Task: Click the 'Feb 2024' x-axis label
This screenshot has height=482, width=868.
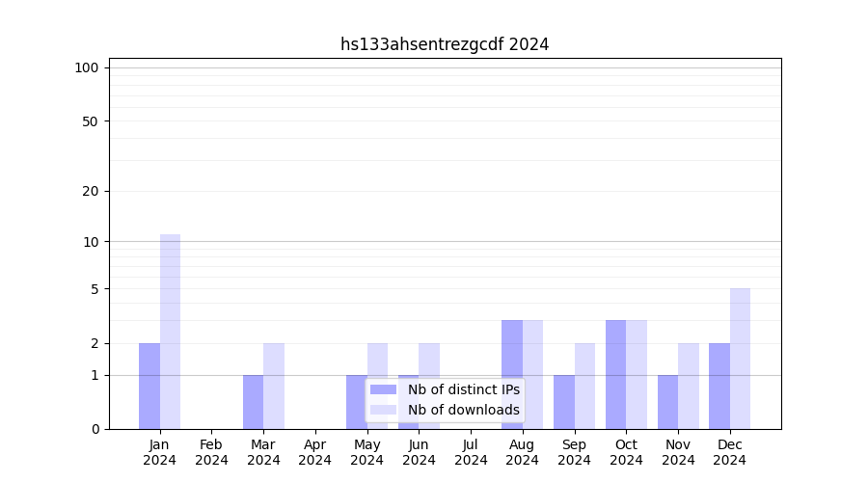Action: point(211,452)
